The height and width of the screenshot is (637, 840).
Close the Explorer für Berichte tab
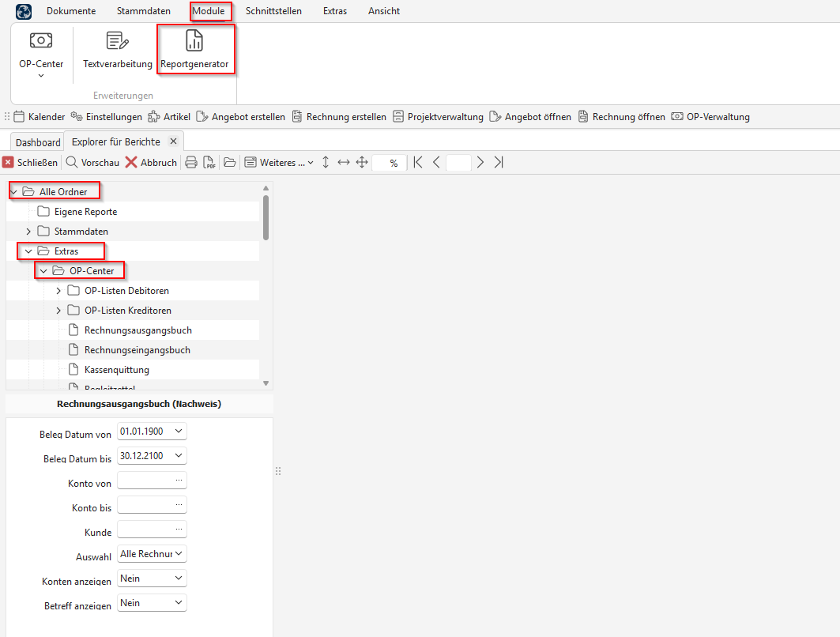point(173,141)
